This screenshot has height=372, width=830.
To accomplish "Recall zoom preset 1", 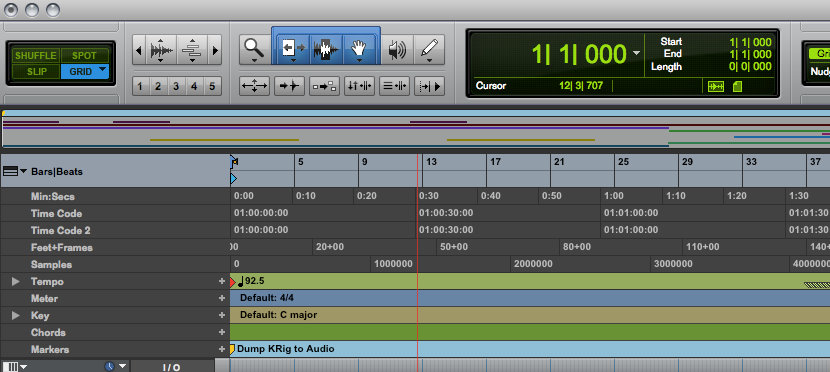I will pyautogui.click(x=140, y=86).
